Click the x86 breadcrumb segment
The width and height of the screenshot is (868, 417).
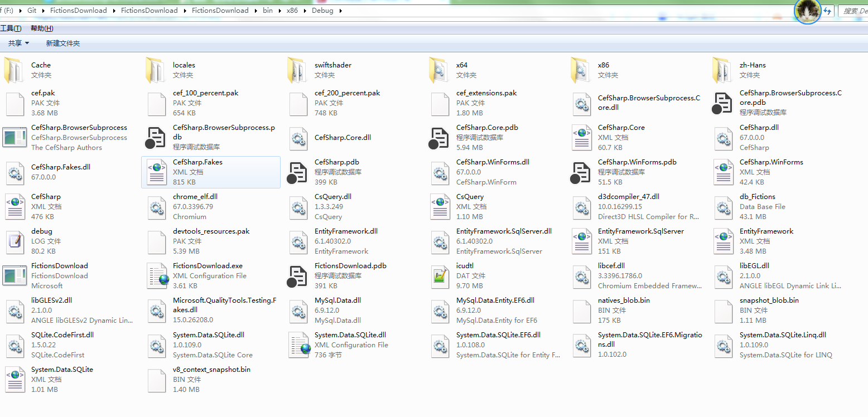[x=292, y=11]
